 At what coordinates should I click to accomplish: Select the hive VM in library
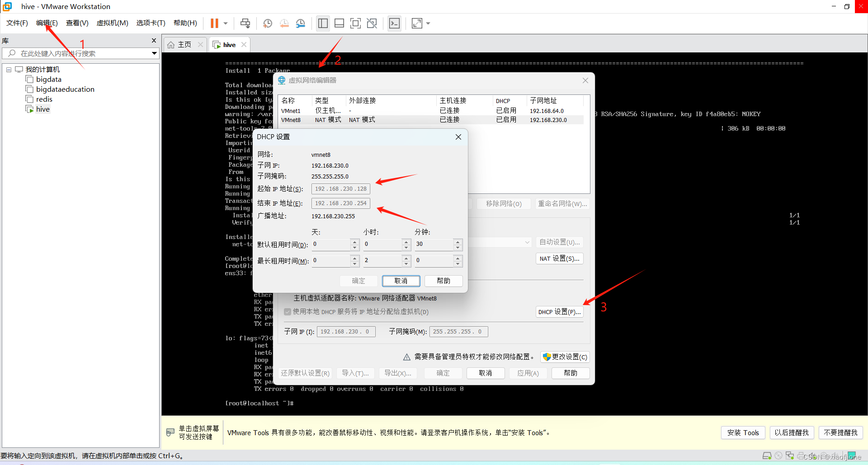(x=43, y=109)
